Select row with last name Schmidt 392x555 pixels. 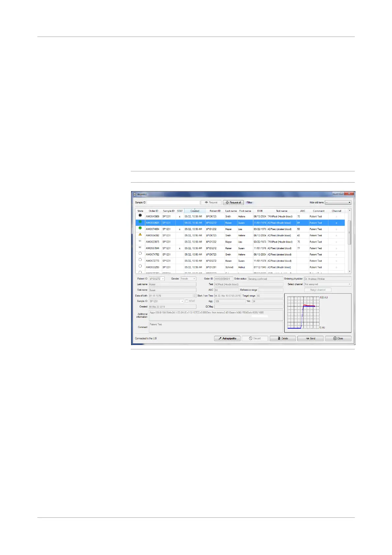(x=240, y=267)
